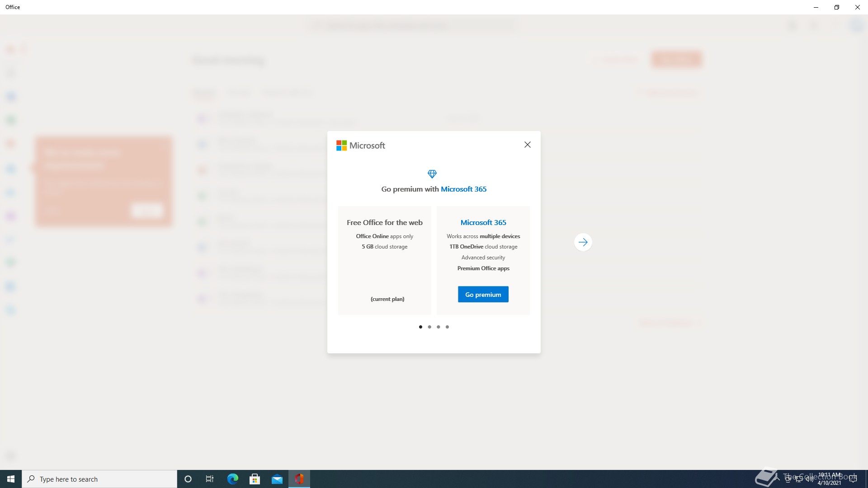
Task: Click the '1TB OneDrive cloud storage' text
Action: (483, 247)
